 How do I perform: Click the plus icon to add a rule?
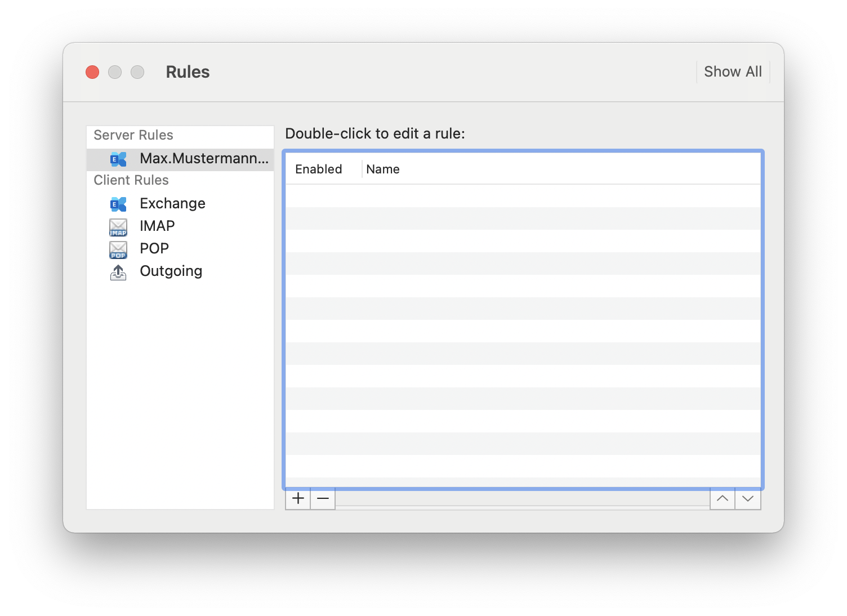tap(297, 498)
